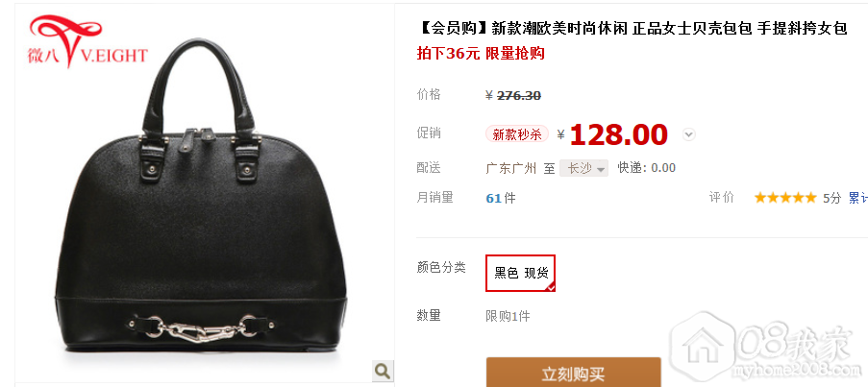Click the 快递: 0.00 shipping fee text
The height and width of the screenshot is (387, 868).
pos(647,168)
